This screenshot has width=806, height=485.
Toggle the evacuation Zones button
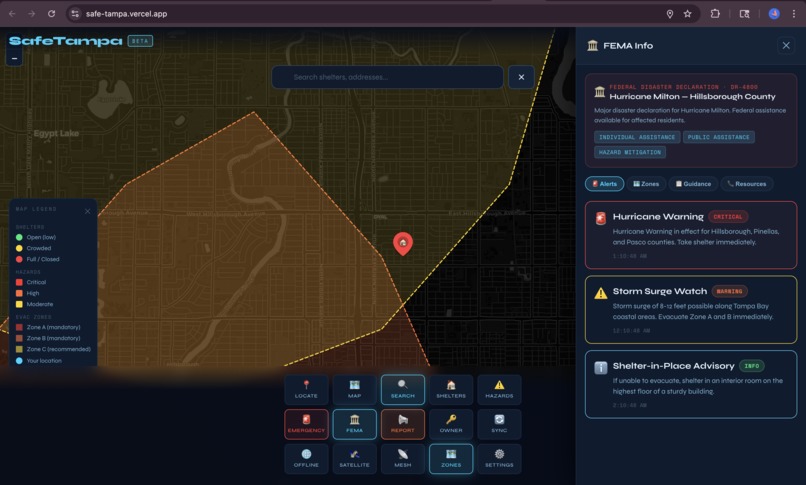[451, 458]
